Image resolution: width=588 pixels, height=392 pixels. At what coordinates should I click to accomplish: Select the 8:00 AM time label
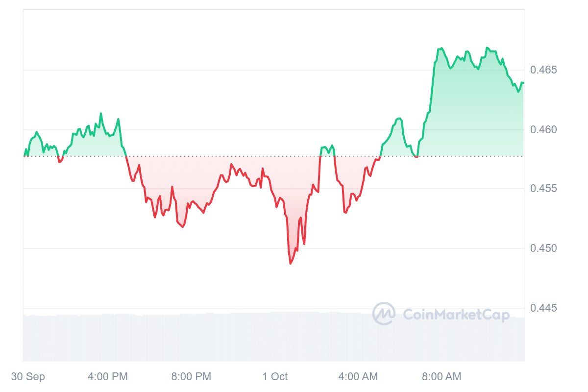pyautogui.click(x=441, y=377)
